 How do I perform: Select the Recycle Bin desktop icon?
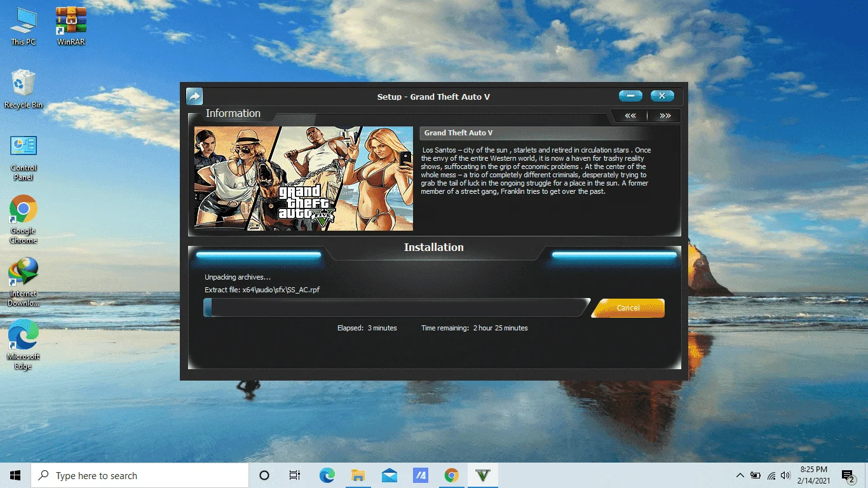pyautogui.click(x=24, y=89)
